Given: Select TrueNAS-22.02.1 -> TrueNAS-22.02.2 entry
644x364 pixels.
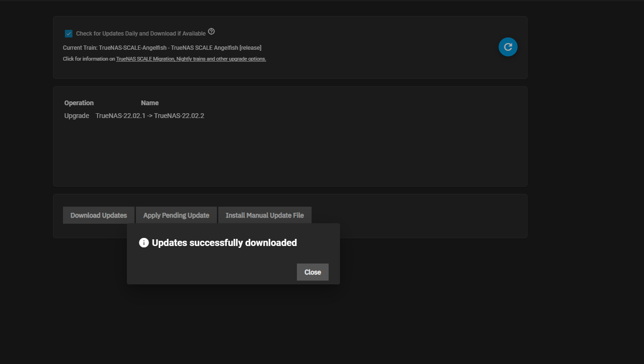Looking at the screenshot, I should click(150, 116).
